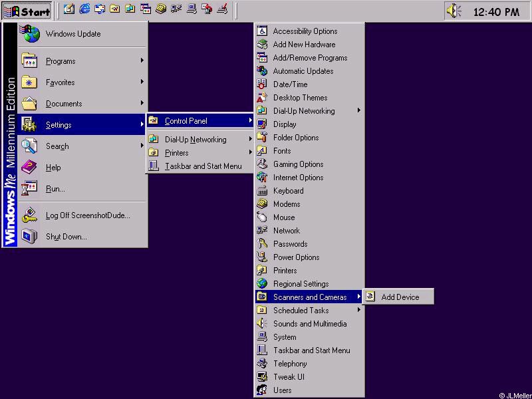Click the telephone Modems icon in Quick Launch
This screenshot has width=532, height=399.
point(161,9)
